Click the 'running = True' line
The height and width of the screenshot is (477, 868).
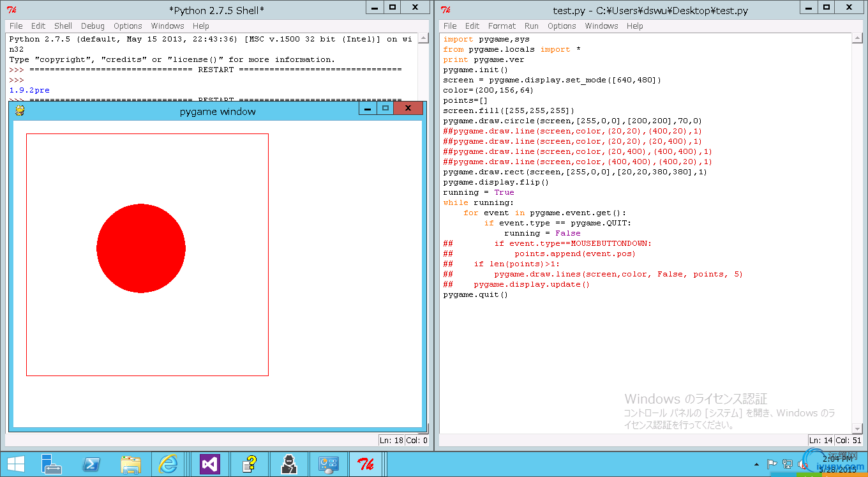click(x=479, y=192)
